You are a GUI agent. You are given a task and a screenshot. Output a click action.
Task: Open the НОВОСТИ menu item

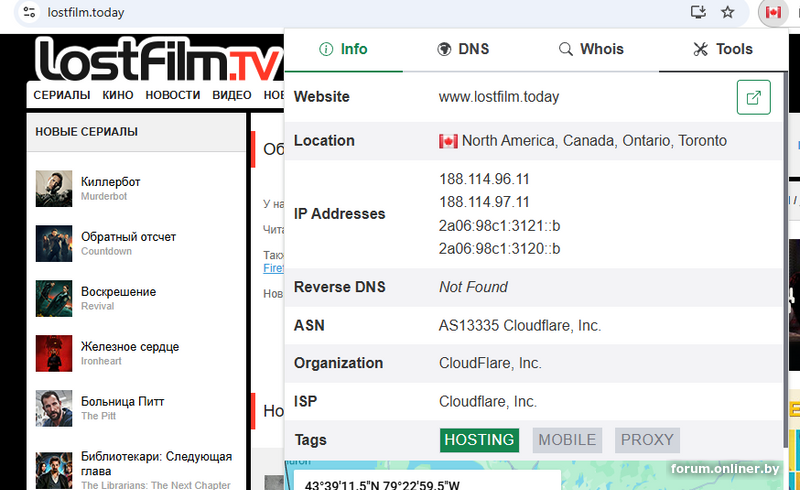click(x=173, y=95)
